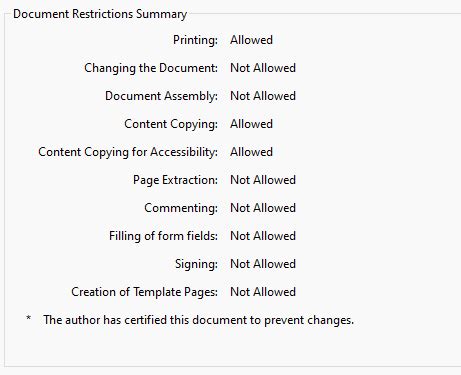This screenshot has height=375, width=461.
Task: Click Not Allowed beside Signing
Action: [x=263, y=264]
